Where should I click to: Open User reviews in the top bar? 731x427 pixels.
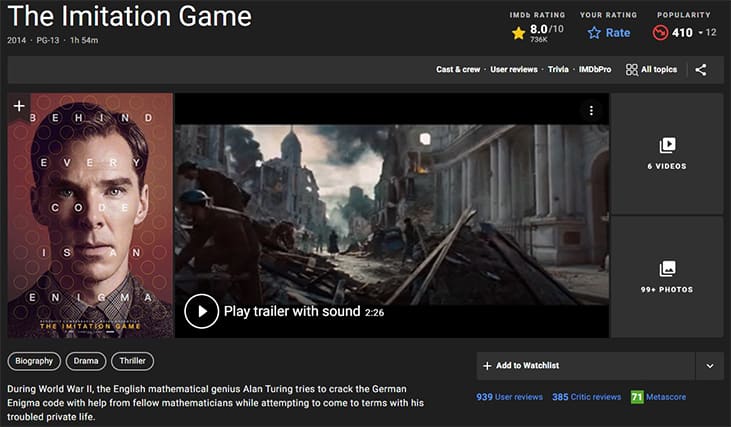tap(513, 69)
